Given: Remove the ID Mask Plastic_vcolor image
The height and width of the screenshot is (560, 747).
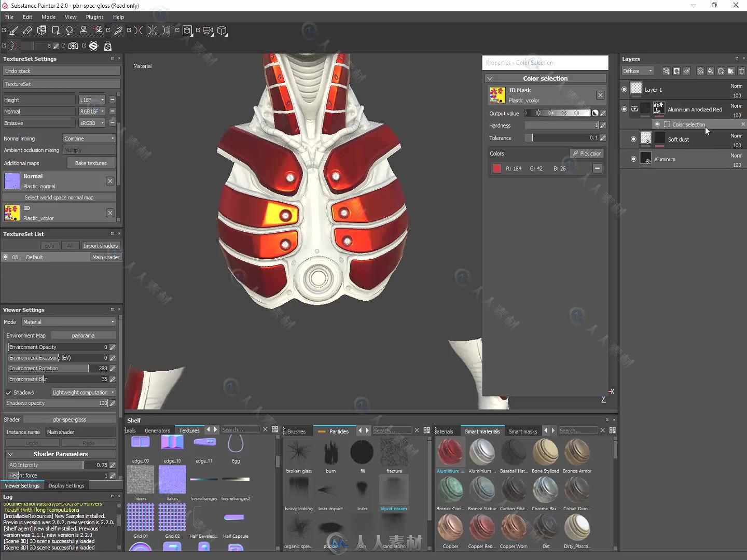Looking at the screenshot, I should click(600, 95).
